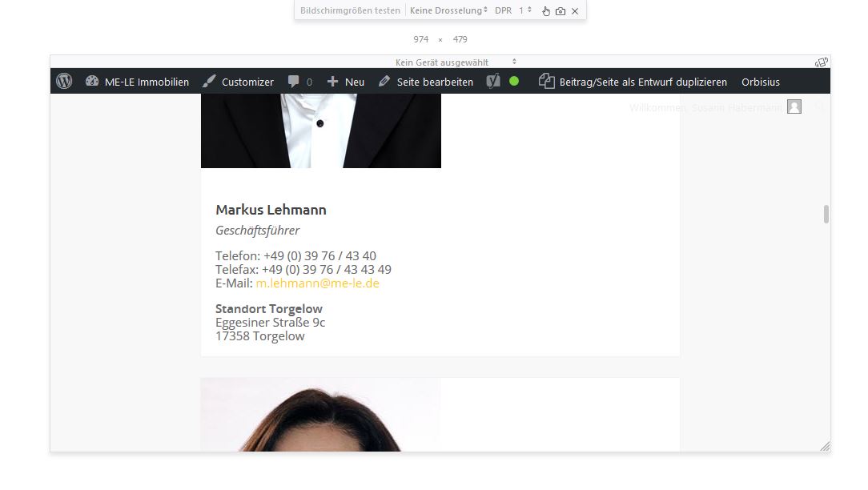Click the Eggesiner Straße 9c address line

[x=270, y=322]
